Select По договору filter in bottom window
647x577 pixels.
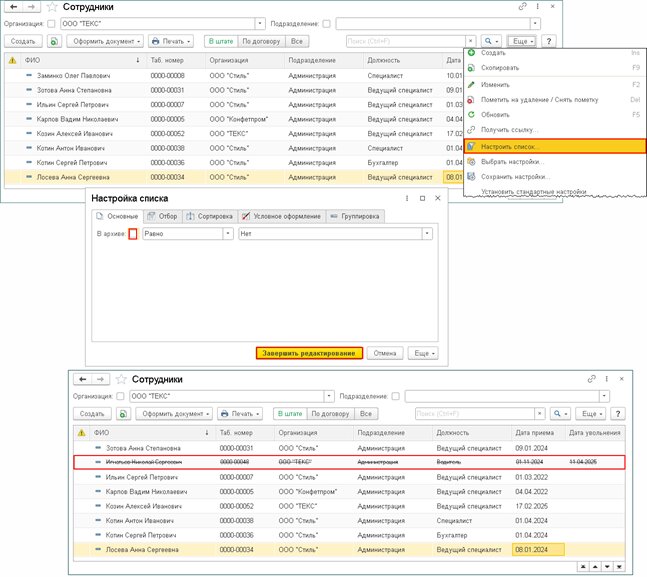click(x=330, y=414)
